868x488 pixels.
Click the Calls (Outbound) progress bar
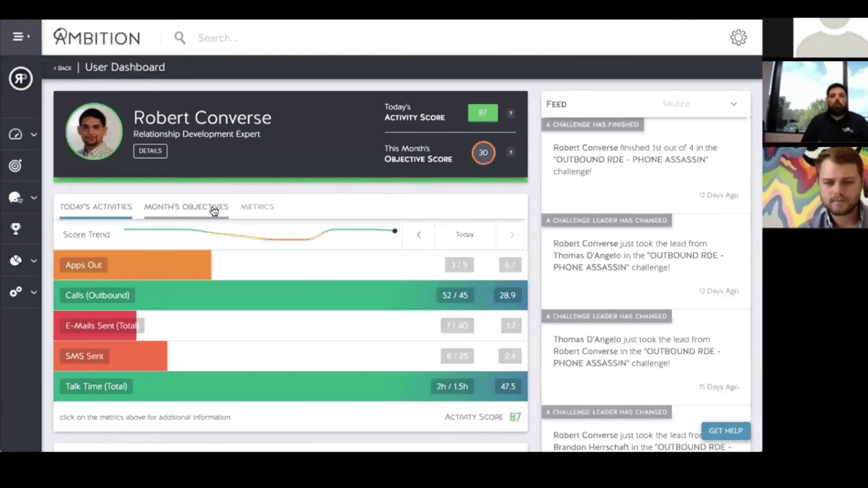click(271, 296)
